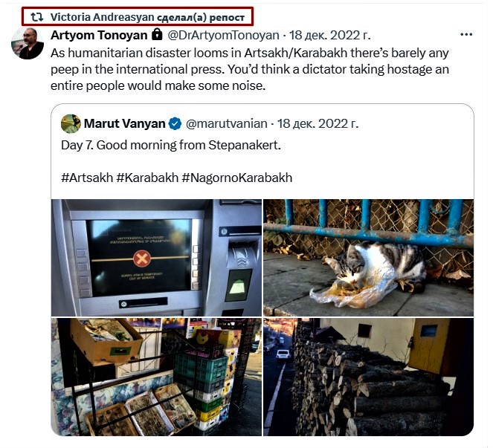Open the three-dot more options menu
The width and height of the screenshot is (493, 448).
(466, 35)
